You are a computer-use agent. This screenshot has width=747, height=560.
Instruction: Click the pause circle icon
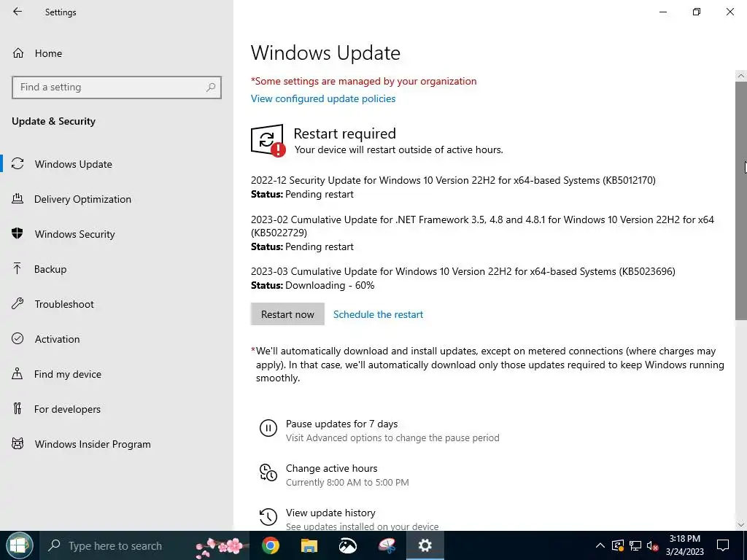tap(268, 427)
